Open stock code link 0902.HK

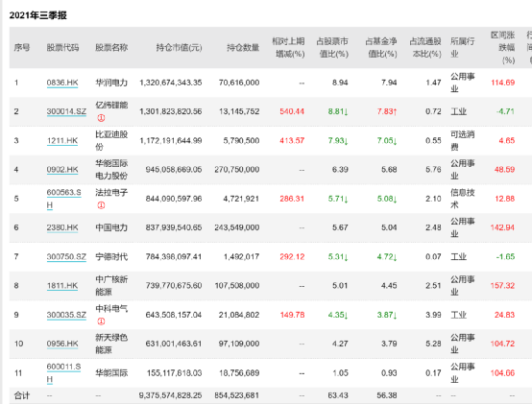(x=62, y=170)
